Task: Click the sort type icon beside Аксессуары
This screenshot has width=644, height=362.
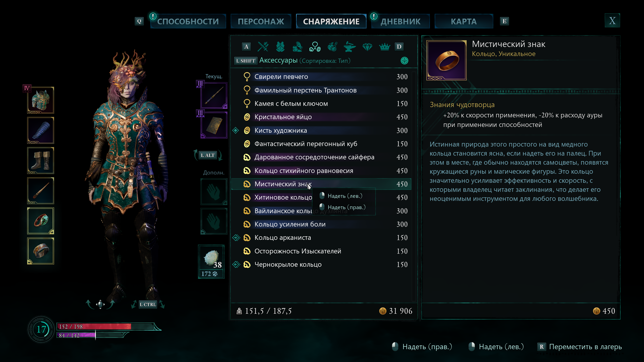Action: [x=404, y=61]
